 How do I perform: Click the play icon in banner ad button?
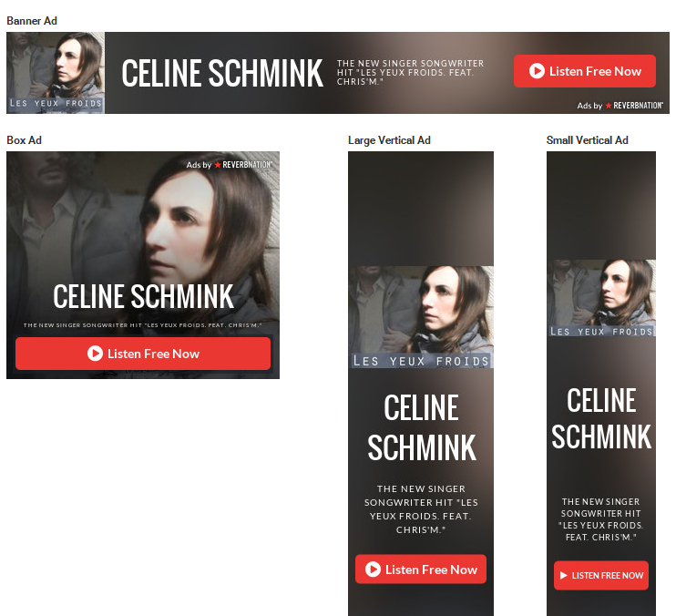tap(537, 71)
